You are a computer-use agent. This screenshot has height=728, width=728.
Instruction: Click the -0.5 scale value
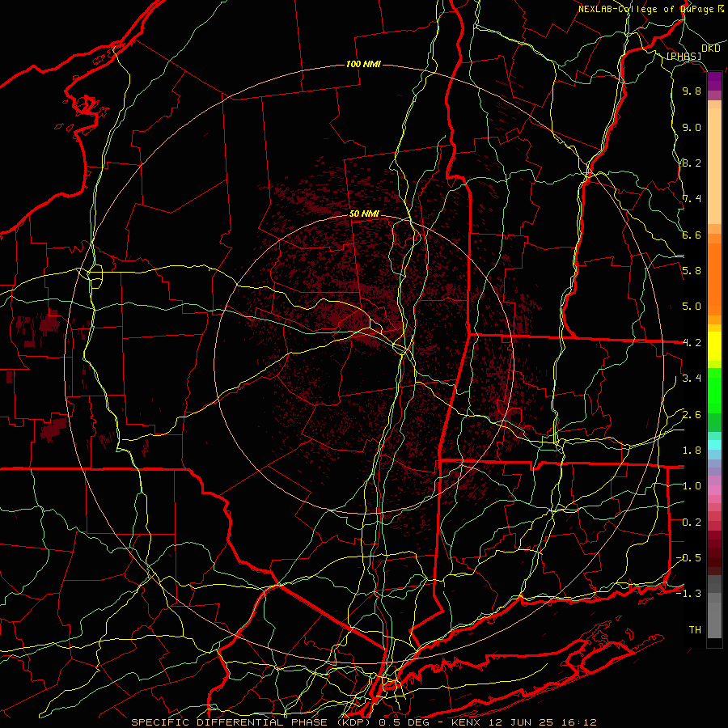point(688,558)
